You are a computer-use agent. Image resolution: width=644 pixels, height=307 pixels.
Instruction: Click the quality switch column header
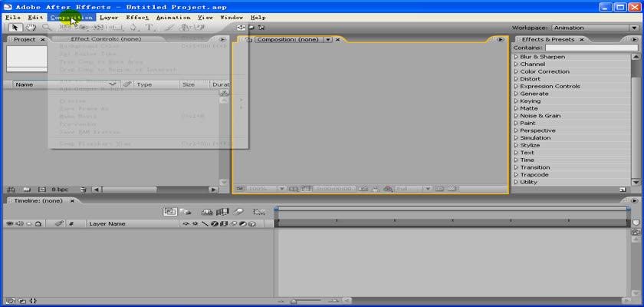point(205,223)
